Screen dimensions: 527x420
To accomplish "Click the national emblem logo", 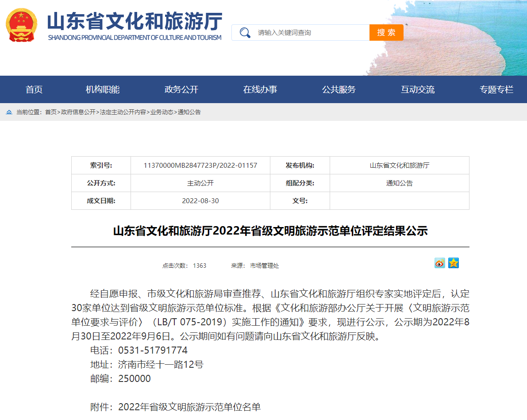I will [22, 25].
